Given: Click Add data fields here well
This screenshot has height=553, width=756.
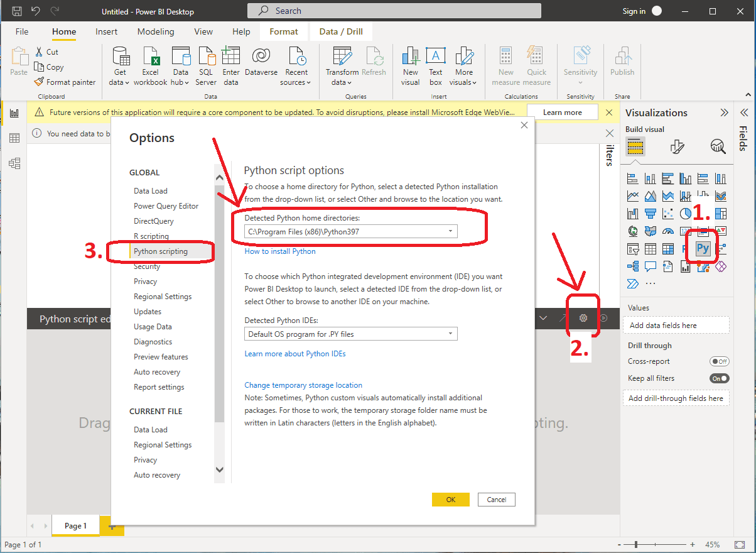Looking at the screenshot, I should tap(676, 326).
